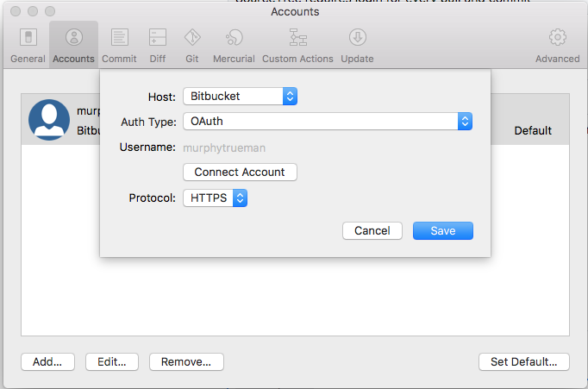The height and width of the screenshot is (389, 588).
Task: Click the Edit... account button
Action: (112, 361)
